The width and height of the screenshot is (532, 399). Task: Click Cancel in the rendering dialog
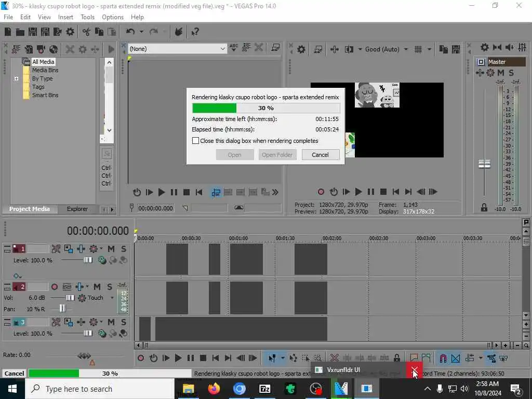[320, 155]
